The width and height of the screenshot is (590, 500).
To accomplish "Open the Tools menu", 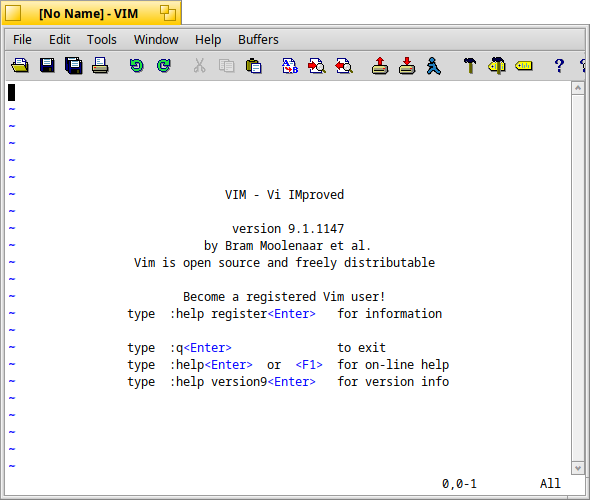I will [x=102, y=40].
